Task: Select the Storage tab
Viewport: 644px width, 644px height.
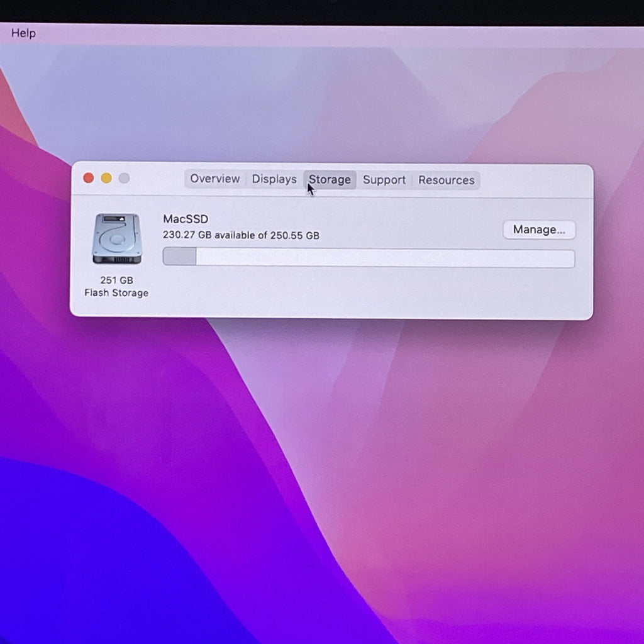Action: pos(330,180)
